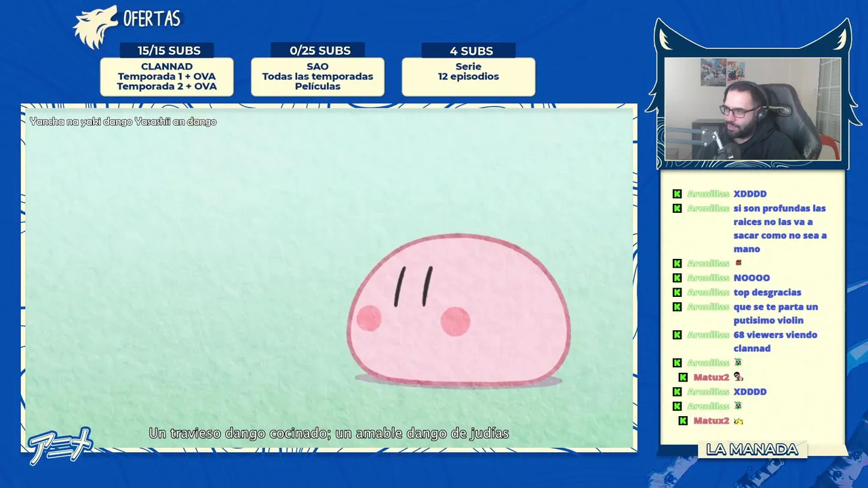Click the 'que se te parta un putisimo violin' message
Image resolution: width=868 pixels, height=488 pixels.
[x=776, y=314]
